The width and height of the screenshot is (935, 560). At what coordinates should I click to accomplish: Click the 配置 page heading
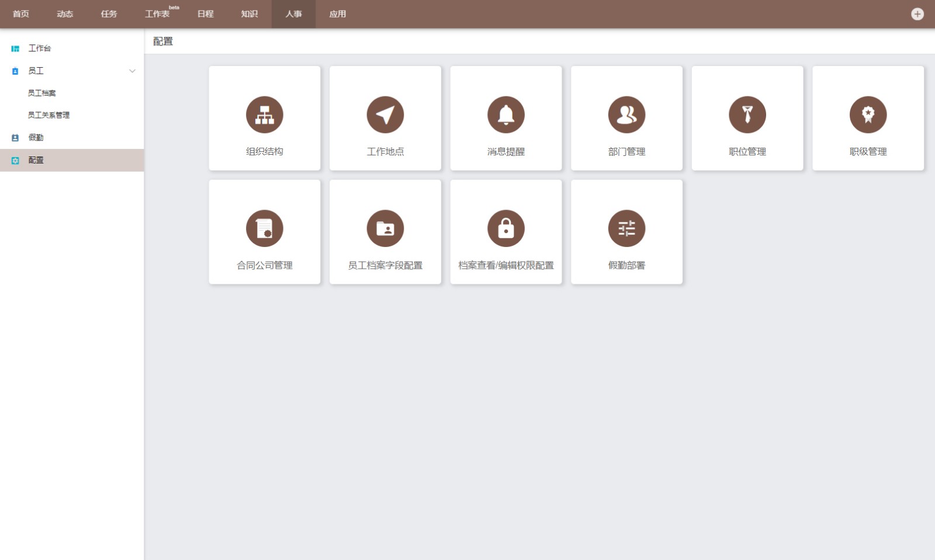point(163,41)
